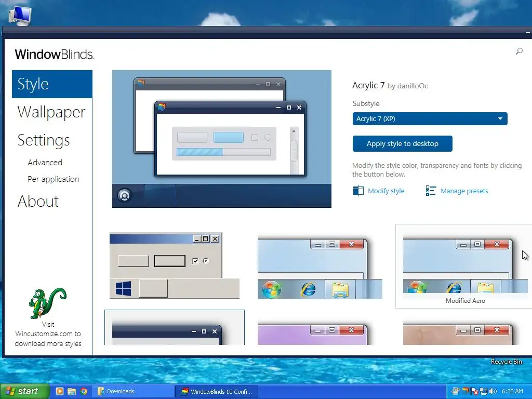532x399 pixels.
Task: Select the purple Aero style thumbnail
Action: click(x=312, y=334)
